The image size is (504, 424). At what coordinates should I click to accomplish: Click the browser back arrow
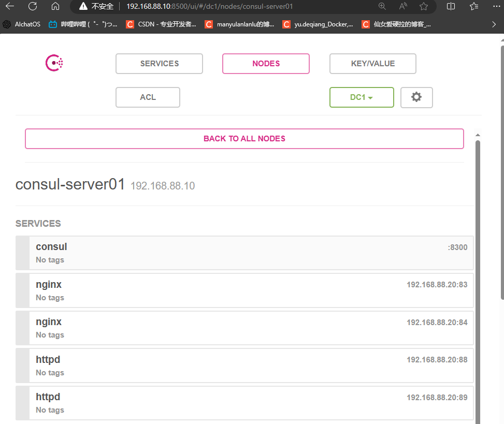point(10,6)
